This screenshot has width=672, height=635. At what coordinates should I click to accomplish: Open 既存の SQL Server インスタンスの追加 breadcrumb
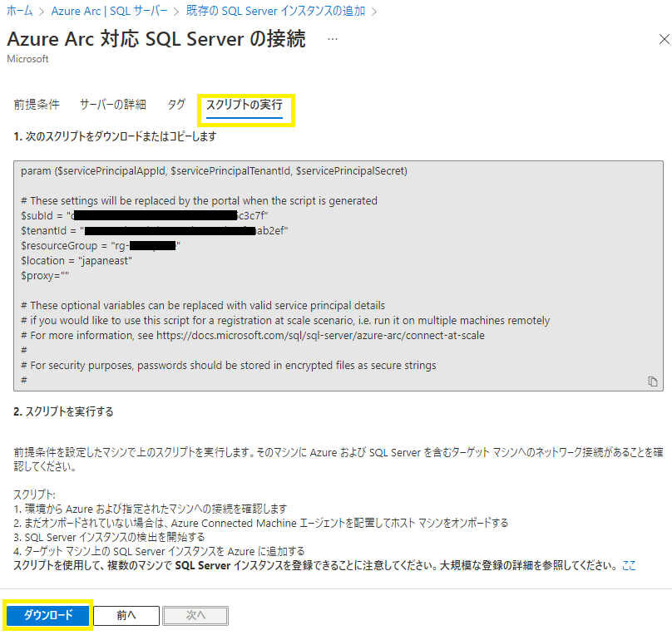[275, 11]
